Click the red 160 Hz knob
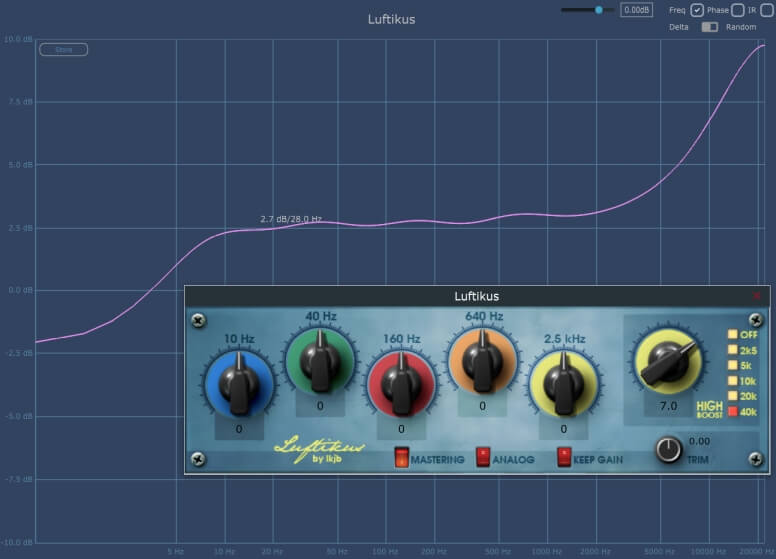The width and height of the screenshot is (776, 559). (x=401, y=384)
